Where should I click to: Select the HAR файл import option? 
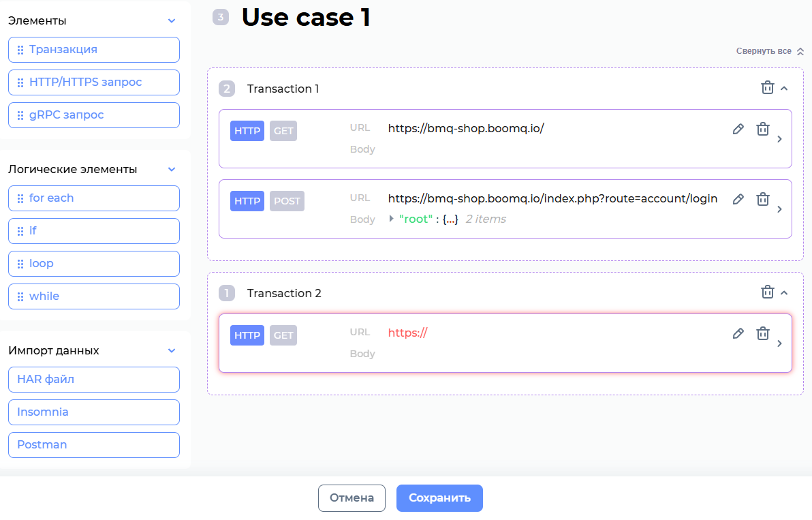tap(94, 380)
